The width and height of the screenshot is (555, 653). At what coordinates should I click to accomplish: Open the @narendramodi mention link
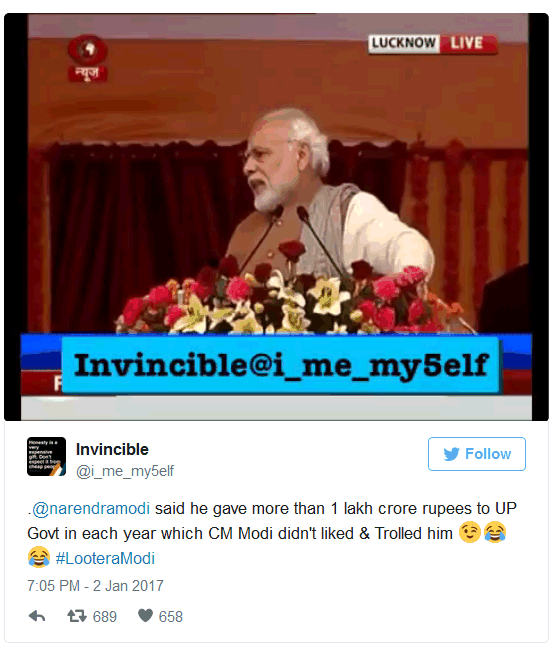click(91, 508)
